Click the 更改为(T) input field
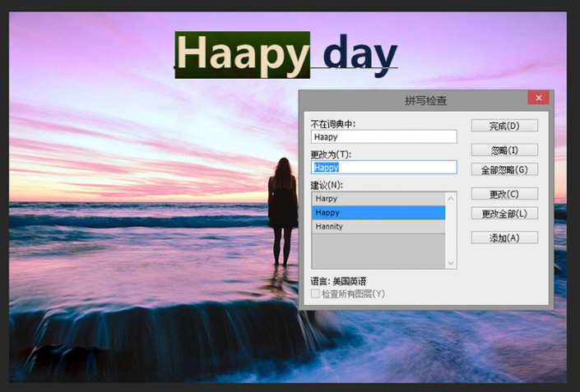This screenshot has width=580, height=392. [x=383, y=167]
